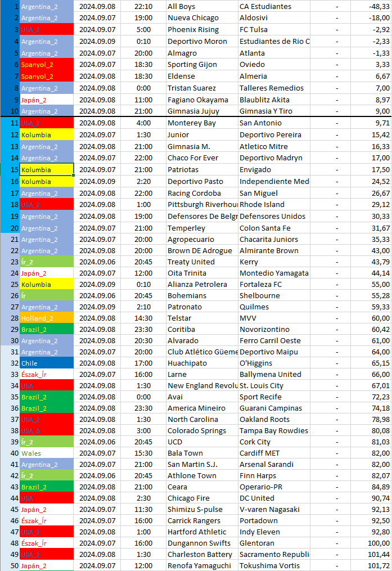392x571 pixels.
Task: Select the orange "Holland_2" league cell
Action: point(47,318)
